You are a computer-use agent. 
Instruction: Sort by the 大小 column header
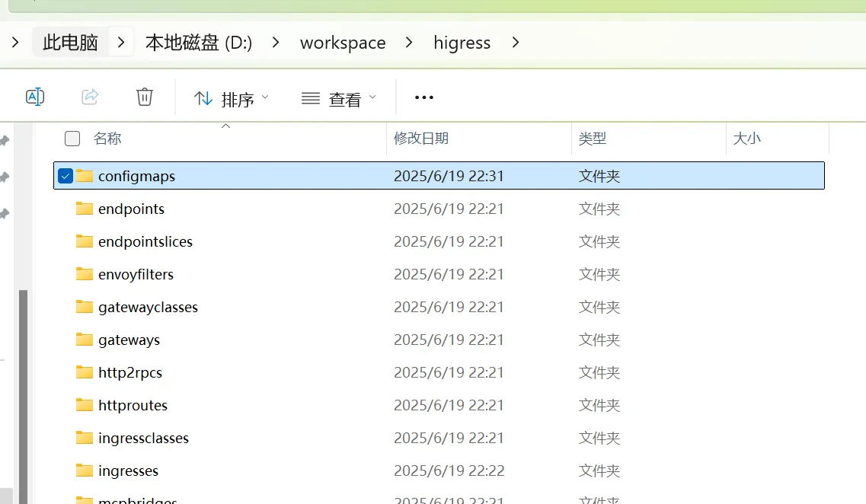746,139
